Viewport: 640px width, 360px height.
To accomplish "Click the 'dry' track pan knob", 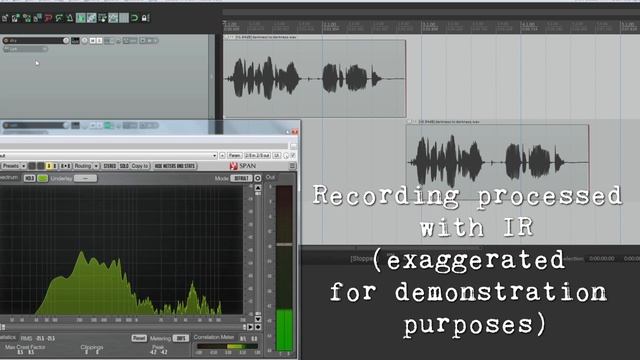I will point(84,40).
